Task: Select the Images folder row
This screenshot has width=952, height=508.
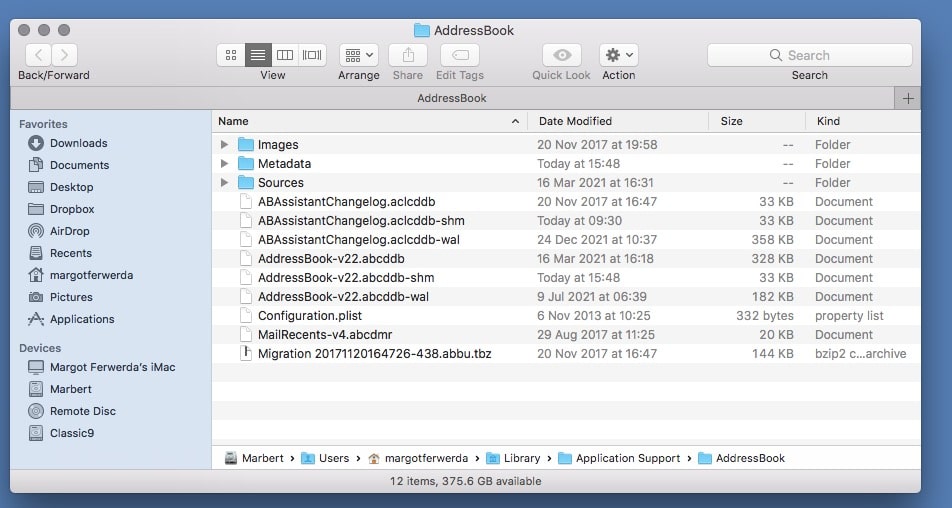Action: click(566, 144)
